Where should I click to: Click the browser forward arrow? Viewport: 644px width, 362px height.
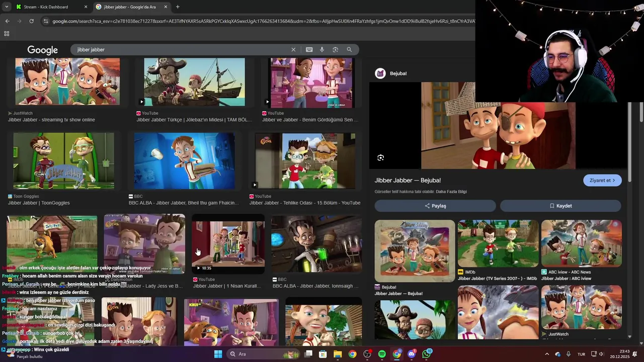click(19, 21)
